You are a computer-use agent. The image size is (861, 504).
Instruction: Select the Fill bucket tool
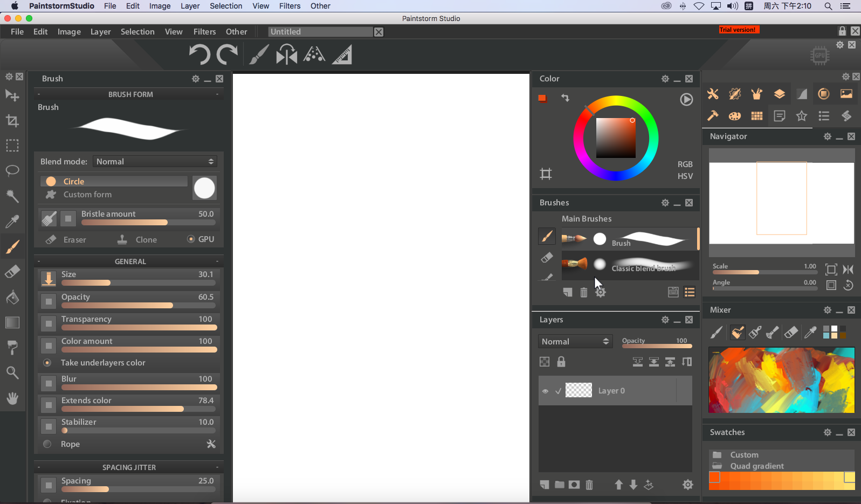point(12,297)
